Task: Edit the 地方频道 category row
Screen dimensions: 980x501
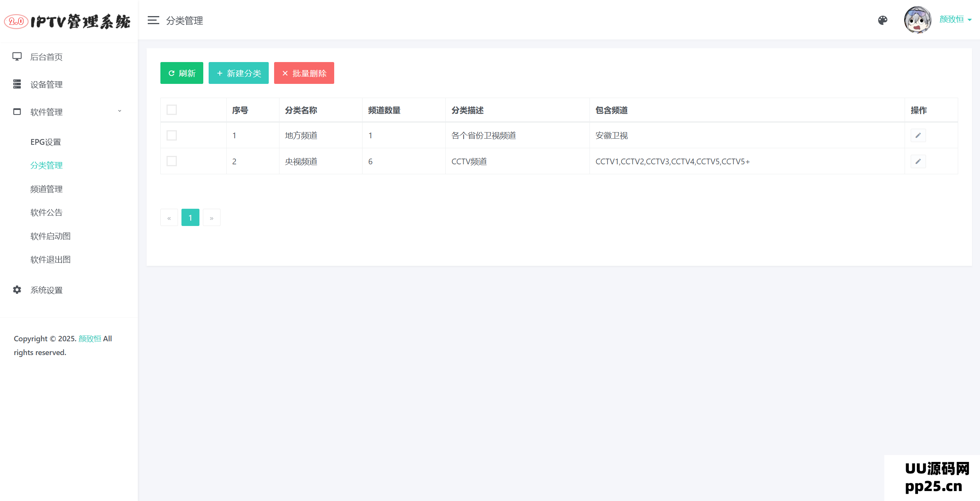Action: pyautogui.click(x=918, y=136)
